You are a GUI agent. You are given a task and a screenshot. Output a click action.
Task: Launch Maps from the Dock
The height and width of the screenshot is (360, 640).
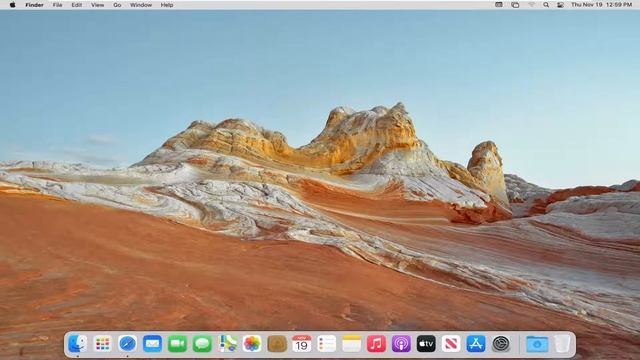[x=227, y=344]
